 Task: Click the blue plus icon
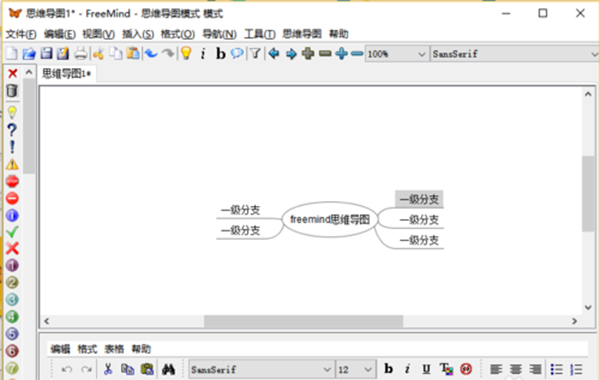[341, 54]
